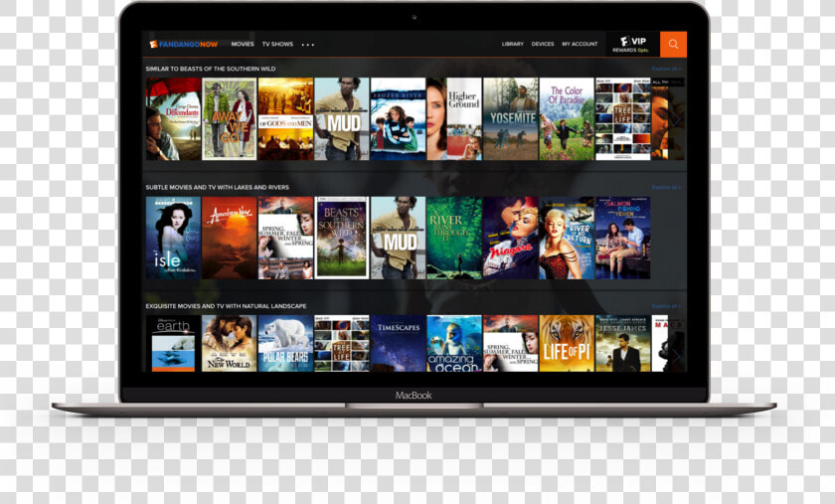Open the Jesse James poster

622,343
